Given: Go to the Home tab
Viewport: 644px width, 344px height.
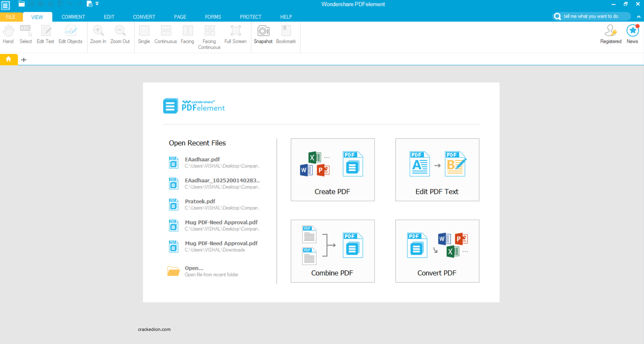Looking at the screenshot, I should [x=9, y=59].
